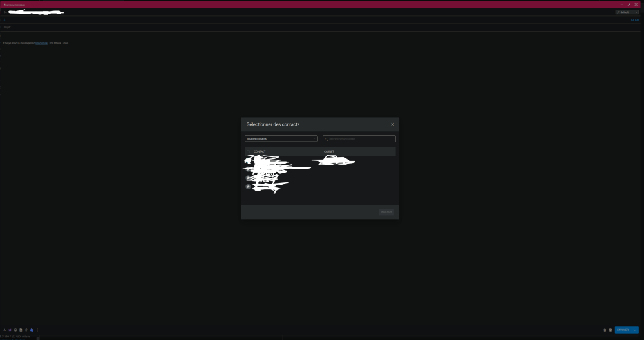This screenshot has height=340, width=644.
Task: Click the Cc Cci link
Action: coord(635,20)
